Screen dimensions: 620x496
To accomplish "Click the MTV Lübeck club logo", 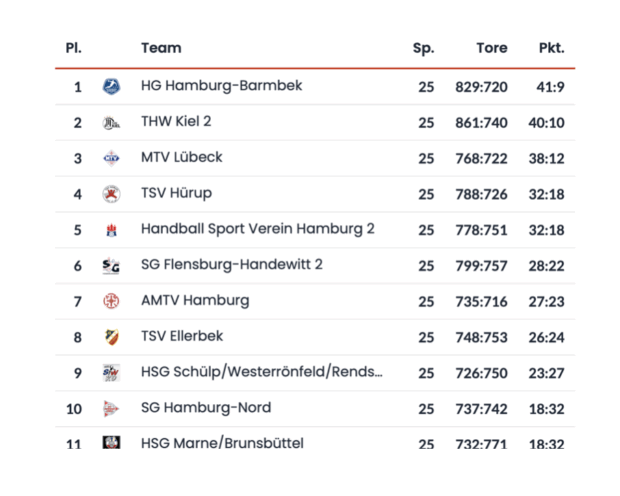I will pyautogui.click(x=111, y=158).
